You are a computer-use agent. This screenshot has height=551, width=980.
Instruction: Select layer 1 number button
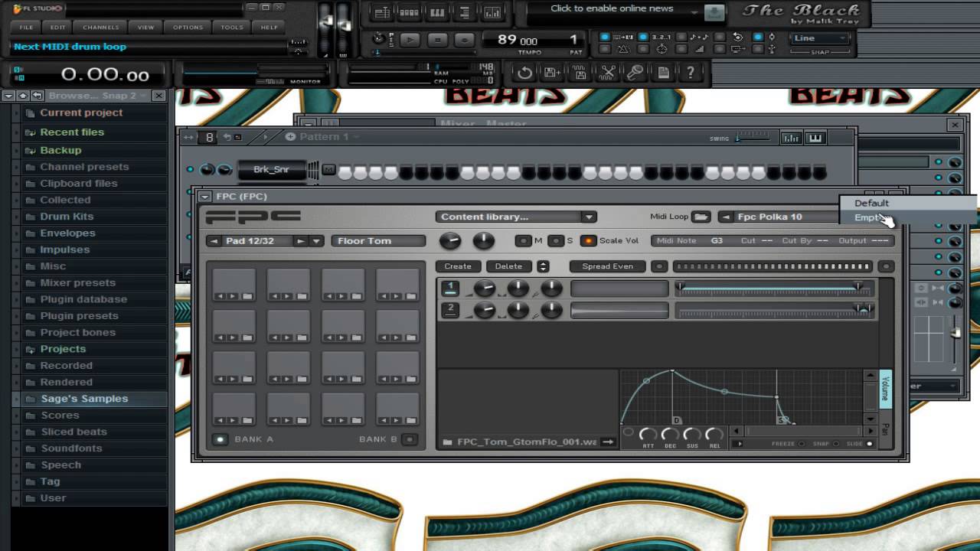[450, 289]
